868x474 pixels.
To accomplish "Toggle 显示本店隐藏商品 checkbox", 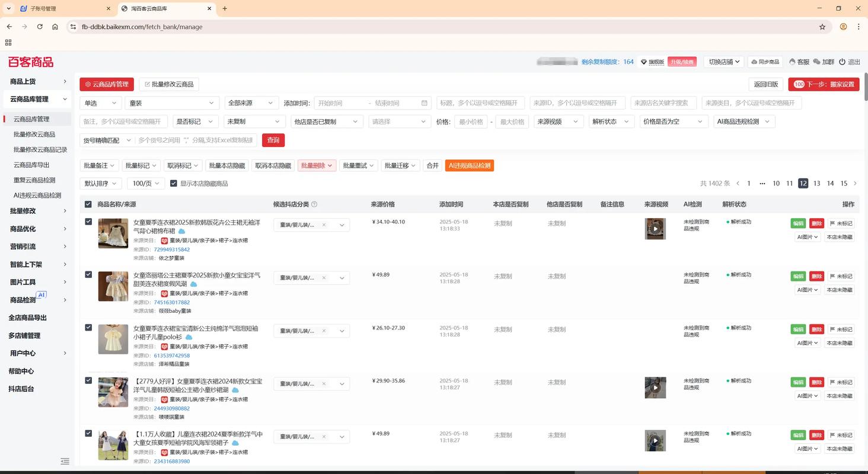I will [174, 184].
